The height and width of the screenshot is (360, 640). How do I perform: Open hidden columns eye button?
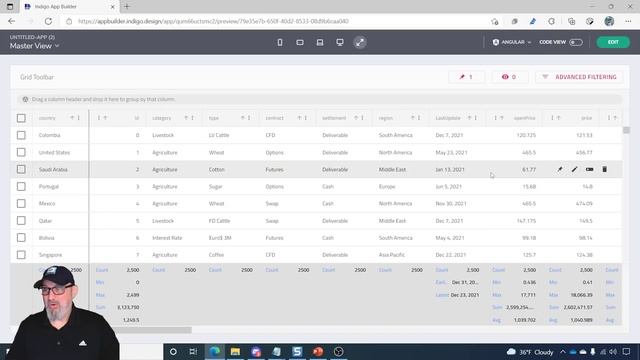[x=509, y=77]
